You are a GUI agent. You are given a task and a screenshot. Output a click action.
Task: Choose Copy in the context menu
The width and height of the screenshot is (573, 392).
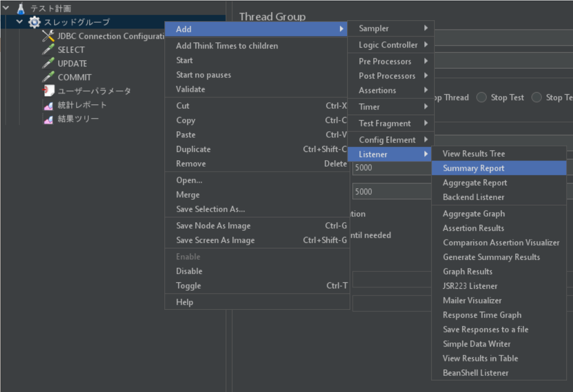click(x=257, y=120)
